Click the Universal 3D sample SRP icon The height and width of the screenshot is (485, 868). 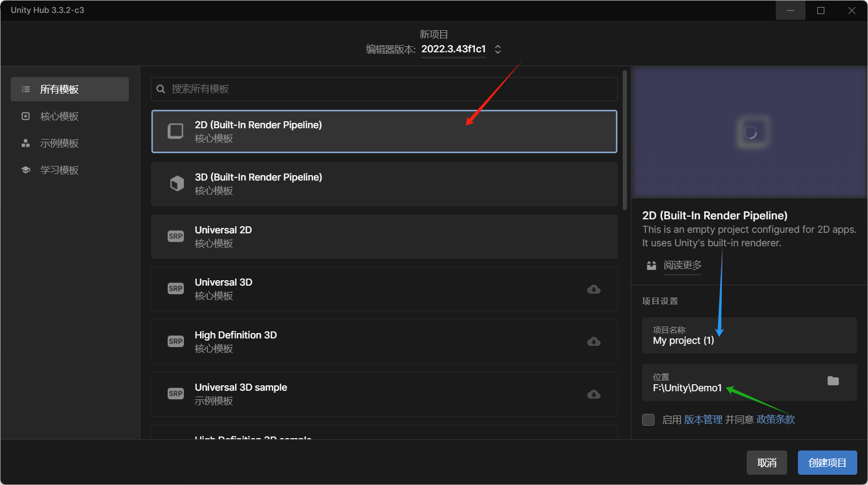point(176,393)
